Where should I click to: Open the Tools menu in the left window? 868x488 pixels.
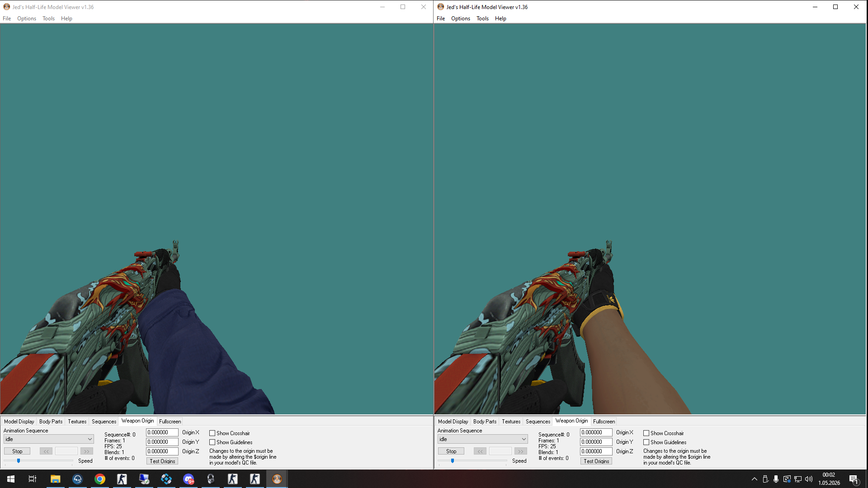[x=48, y=19]
